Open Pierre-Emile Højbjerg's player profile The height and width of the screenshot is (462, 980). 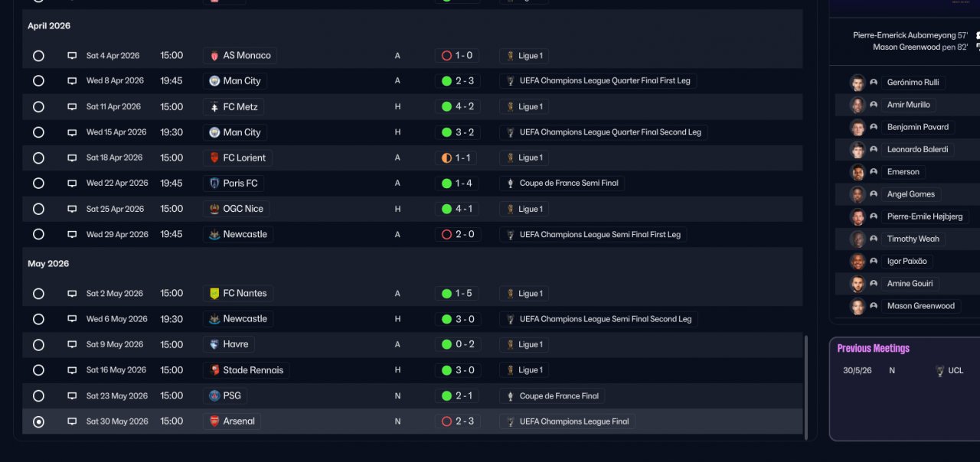(x=924, y=216)
